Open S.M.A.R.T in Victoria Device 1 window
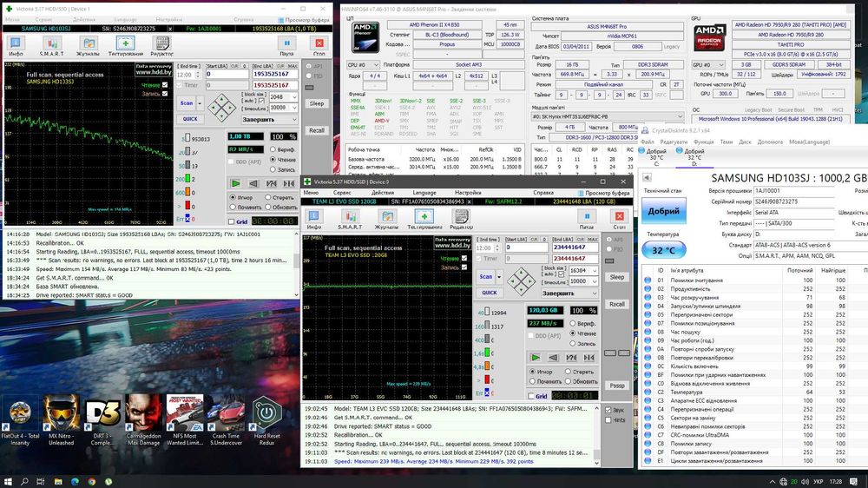 pyautogui.click(x=51, y=46)
